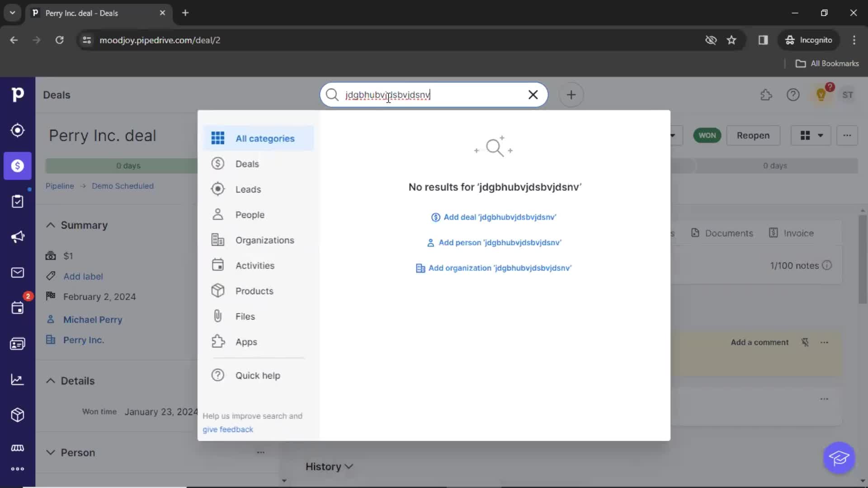Collapse the Summary section

pos(51,225)
